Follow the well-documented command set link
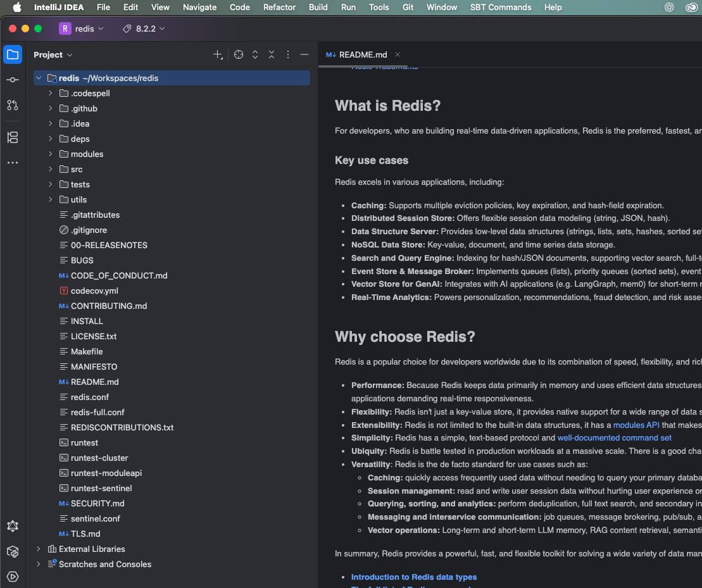The height and width of the screenshot is (588, 702). 614,437
